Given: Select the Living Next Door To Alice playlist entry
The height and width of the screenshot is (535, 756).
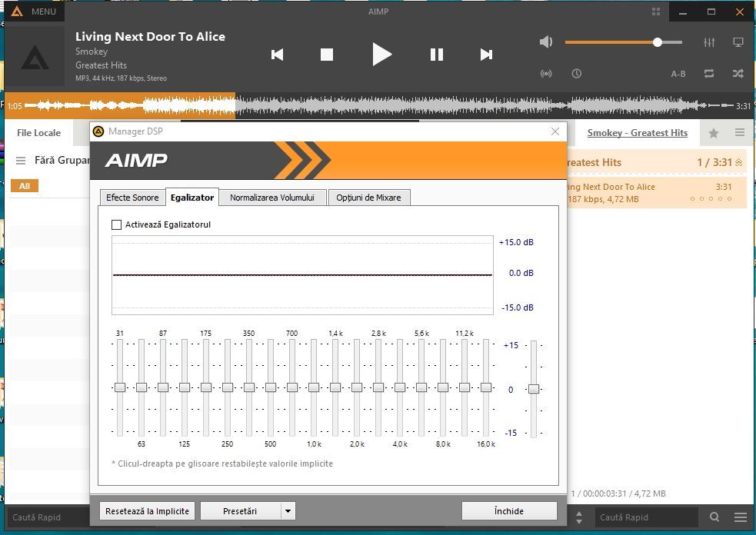Looking at the screenshot, I should click(x=657, y=193).
